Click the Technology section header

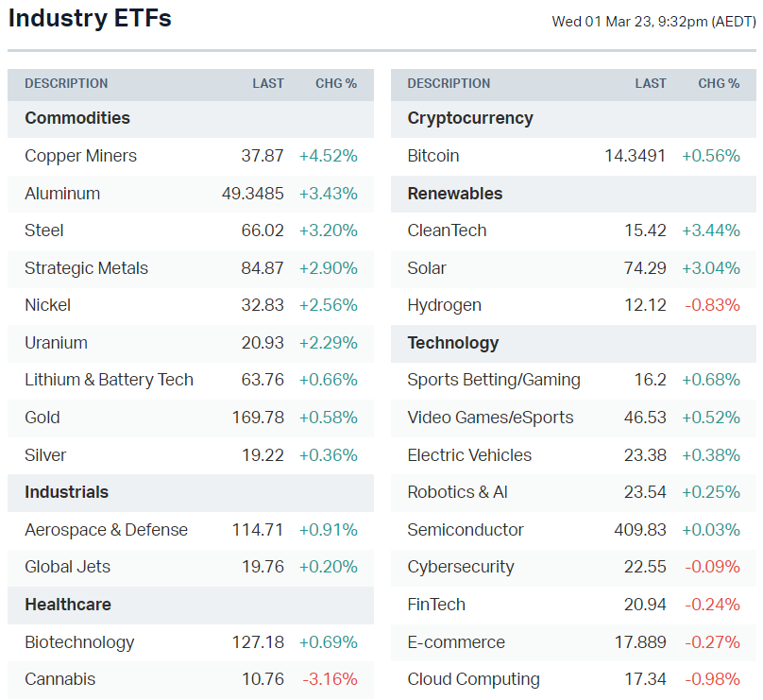pos(452,343)
